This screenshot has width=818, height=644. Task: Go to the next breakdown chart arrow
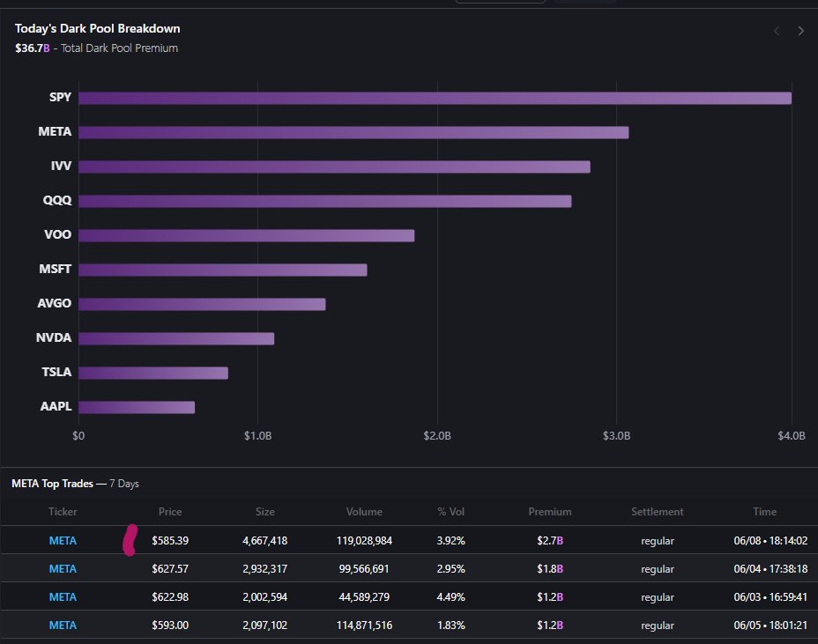[x=800, y=31]
